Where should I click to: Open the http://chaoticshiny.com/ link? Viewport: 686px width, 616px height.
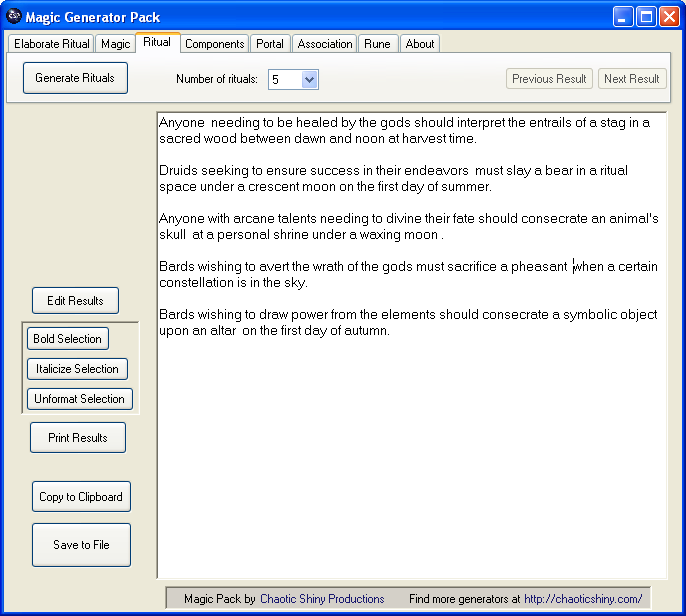[x=583, y=598]
